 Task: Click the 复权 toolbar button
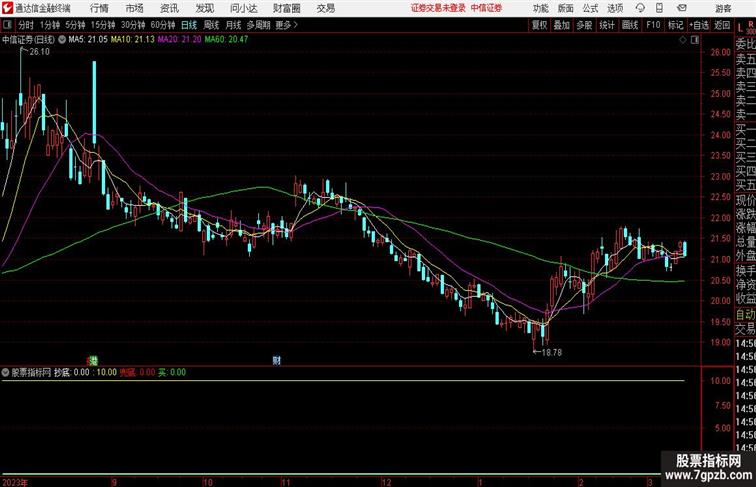click(x=540, y=25)
